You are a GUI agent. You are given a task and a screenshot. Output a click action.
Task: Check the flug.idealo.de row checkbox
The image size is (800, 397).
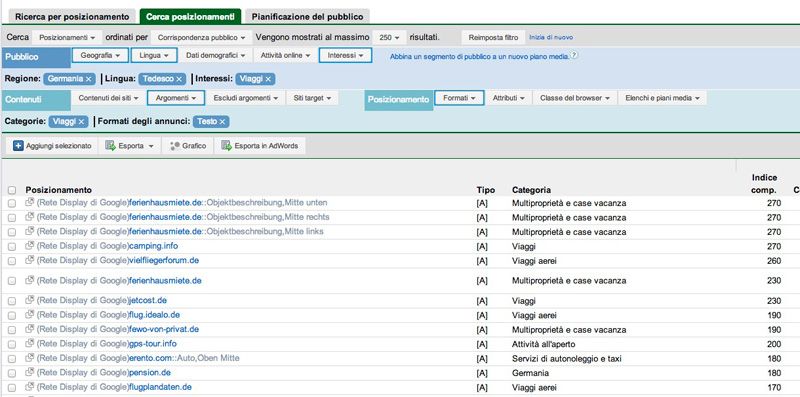[x=12, y=316]
